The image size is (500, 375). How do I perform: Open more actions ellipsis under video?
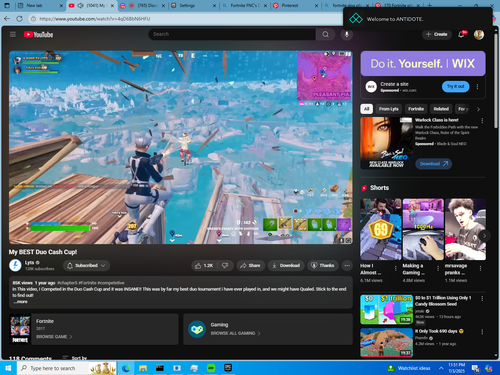click(x=347, y=266)
